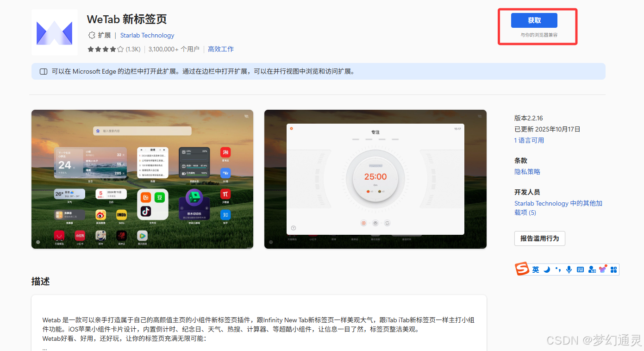The image size is (644, 351).
Task: Click the 版本2.2.16 text
Action: [x=529, y=118]
